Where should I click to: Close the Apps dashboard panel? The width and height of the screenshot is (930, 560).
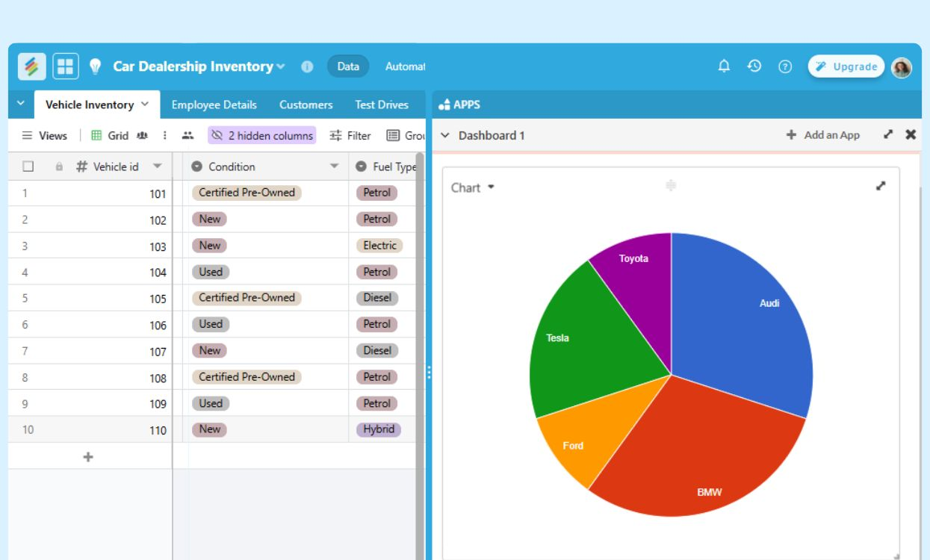coord(911,134)
